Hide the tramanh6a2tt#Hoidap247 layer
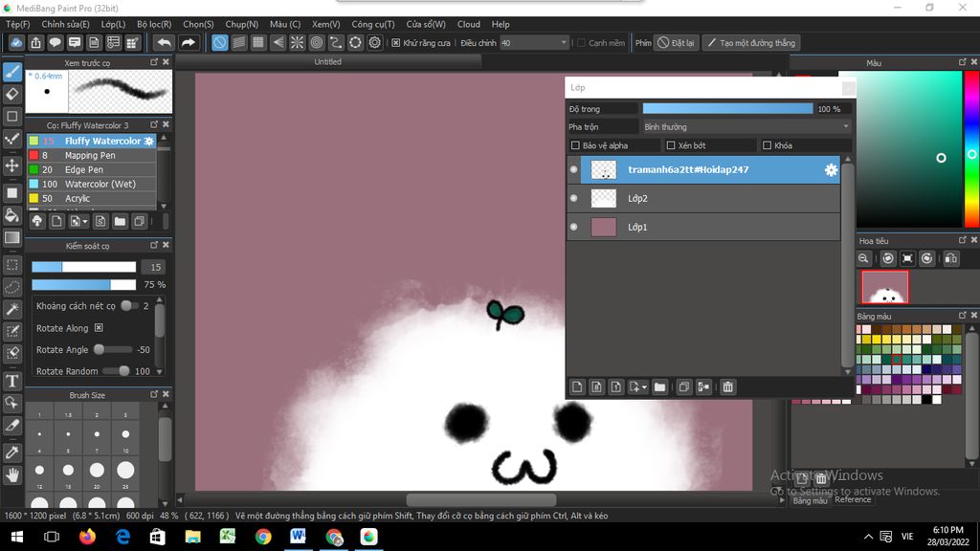 (x=574, y=170)
